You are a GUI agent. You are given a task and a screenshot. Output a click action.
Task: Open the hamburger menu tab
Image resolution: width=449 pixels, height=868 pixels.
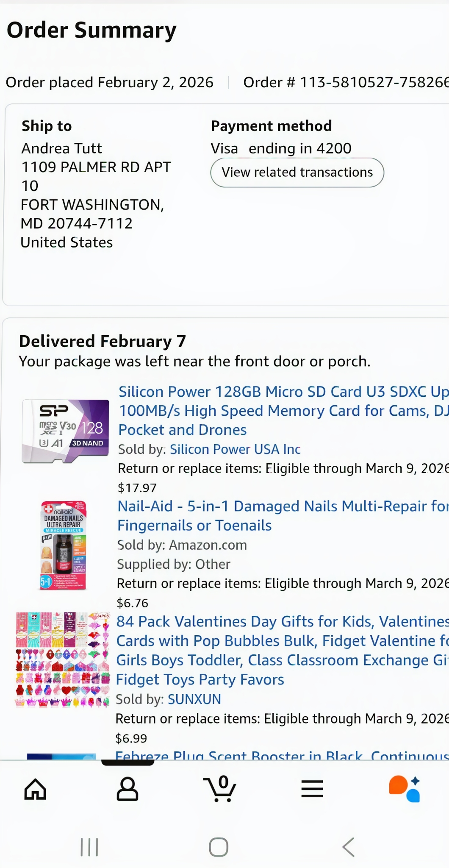coord(312,789)
